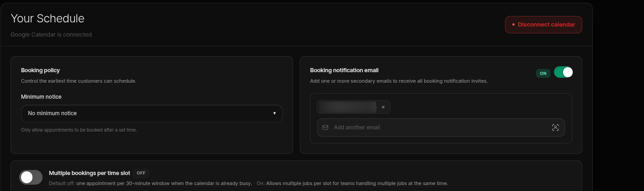Enable Multiple bookings per time slot toggle
644x191 pixels.
pyautogui.click(x=31, y=177)
